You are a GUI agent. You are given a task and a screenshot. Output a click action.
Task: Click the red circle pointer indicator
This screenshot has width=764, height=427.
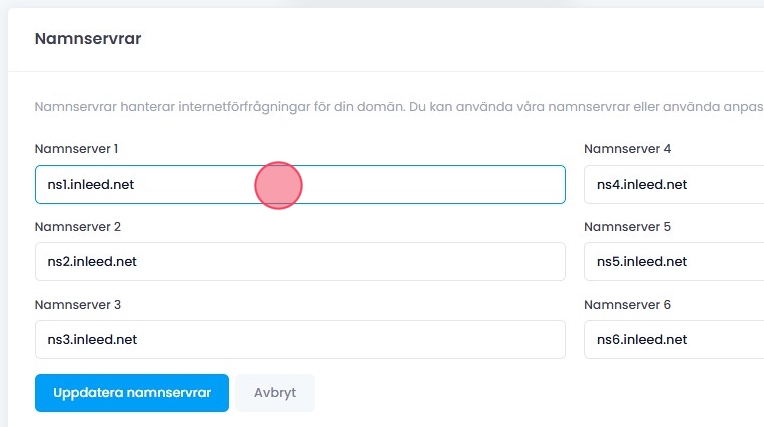click(x=278, y=185)
